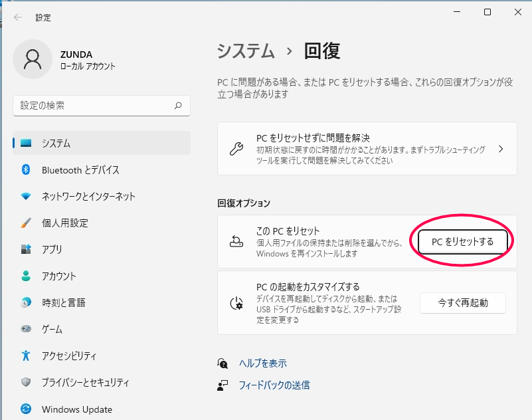Click the 時刻と言語 globe clock icon
This screenshot has width=532, height=420.
26,302
